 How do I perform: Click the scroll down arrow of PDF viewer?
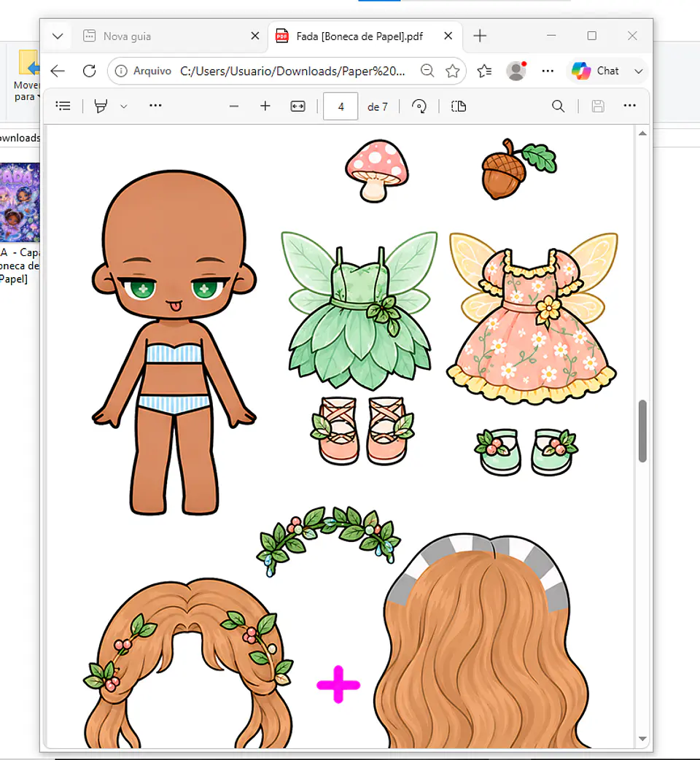(642, 739)
